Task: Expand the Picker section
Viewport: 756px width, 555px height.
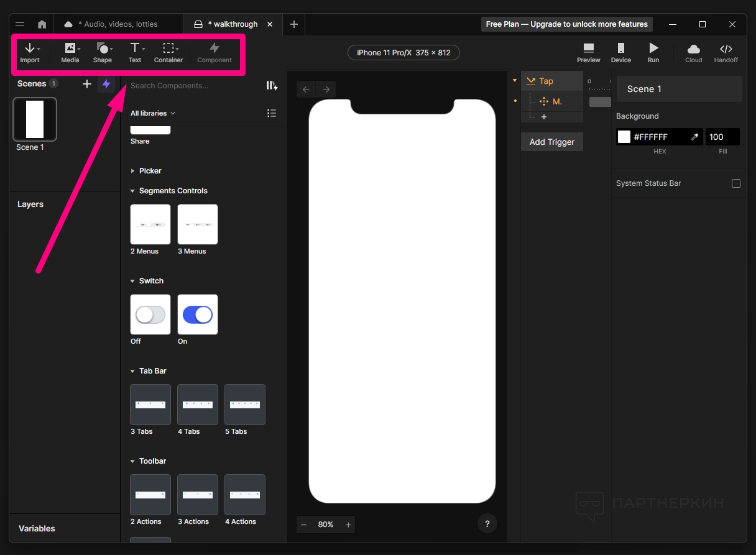Action: pyautogui.click(x=133, y=171)
